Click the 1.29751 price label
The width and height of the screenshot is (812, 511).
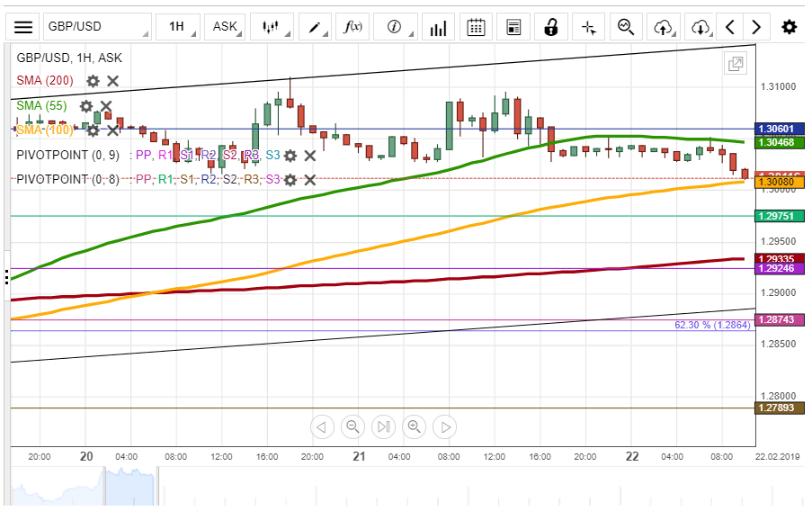coord(780,216)
